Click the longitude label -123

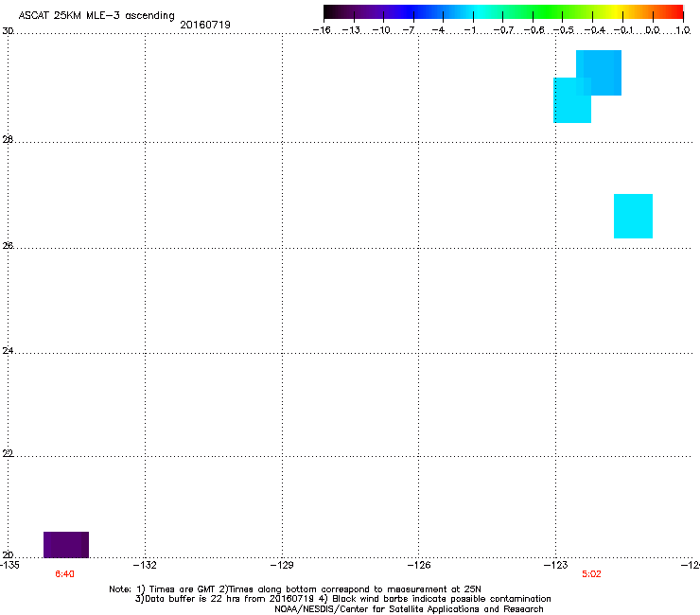pos(556,565)
